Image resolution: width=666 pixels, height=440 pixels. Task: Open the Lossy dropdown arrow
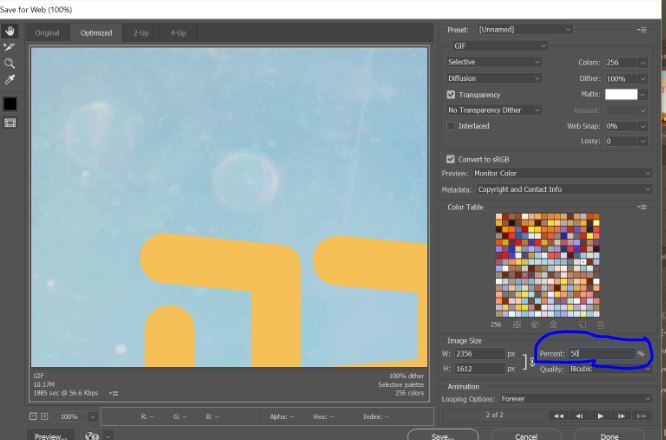click(643, 141)
